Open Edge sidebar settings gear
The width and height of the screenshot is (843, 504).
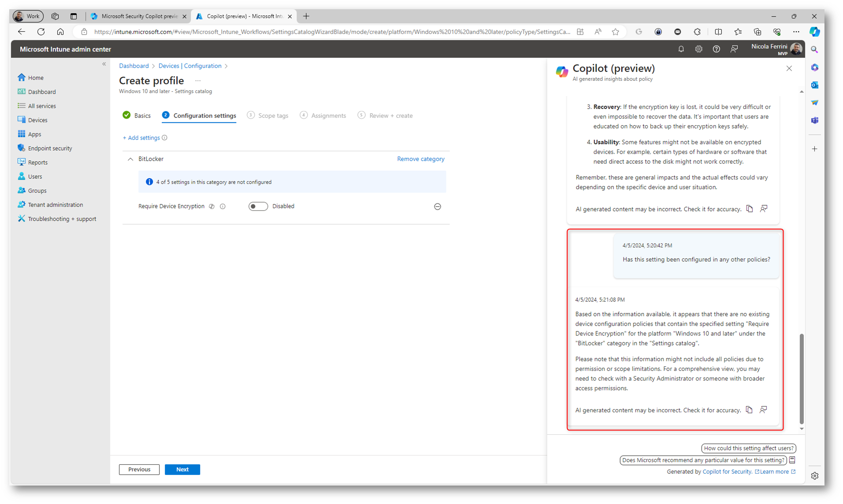pos(814,476)
